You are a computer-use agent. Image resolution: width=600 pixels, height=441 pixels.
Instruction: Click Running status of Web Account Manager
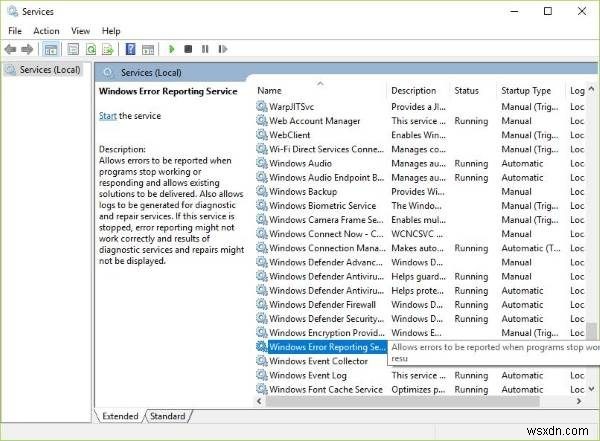pos(471,121)
